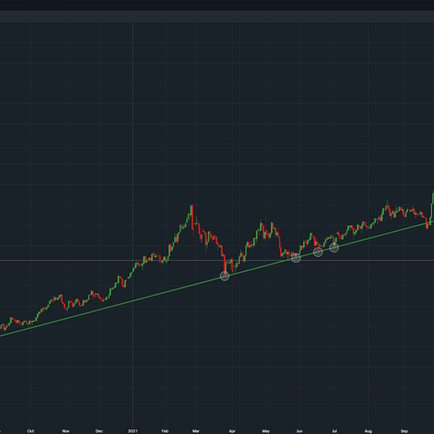Image resolution: width=434 pixels, height=434 pixels.
Task: Select the circle marker in mid-June
Action: pos(318,252)
